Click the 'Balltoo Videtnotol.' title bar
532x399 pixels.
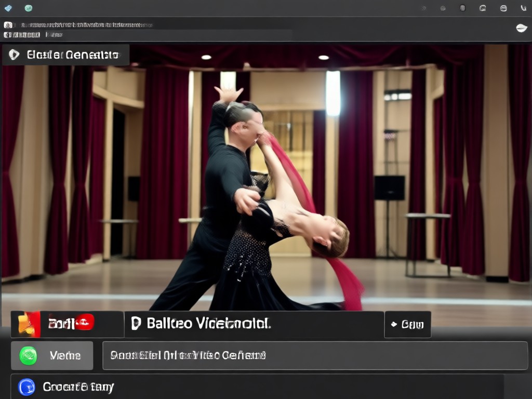click(x=254, y=324)
